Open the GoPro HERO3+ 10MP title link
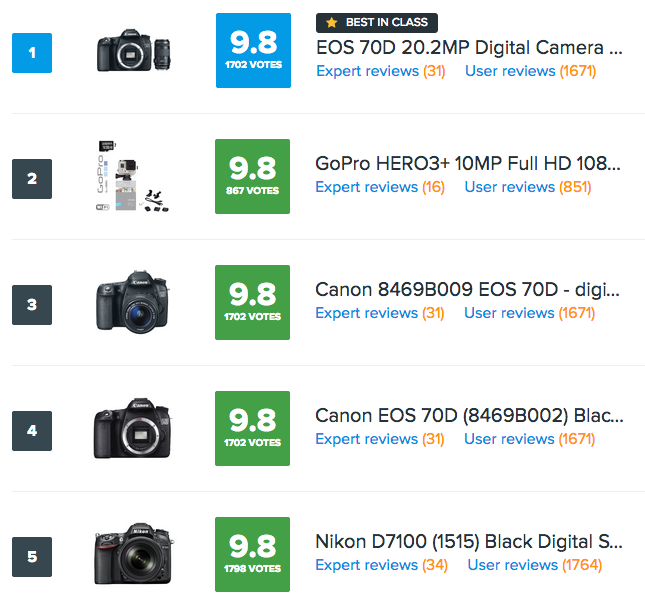The width and height of the screenshot is (645, 613). (468, 163)
